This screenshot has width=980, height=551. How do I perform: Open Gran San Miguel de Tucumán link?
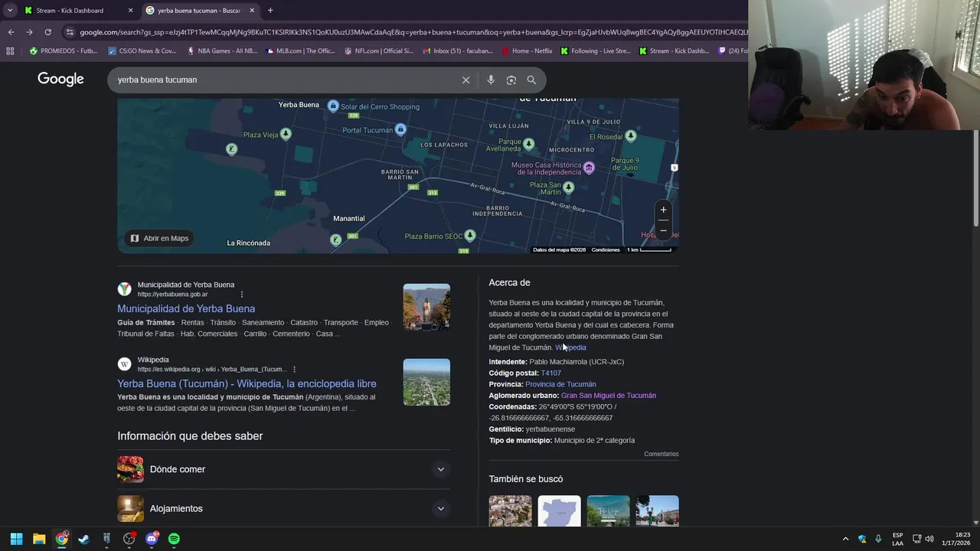609,396
